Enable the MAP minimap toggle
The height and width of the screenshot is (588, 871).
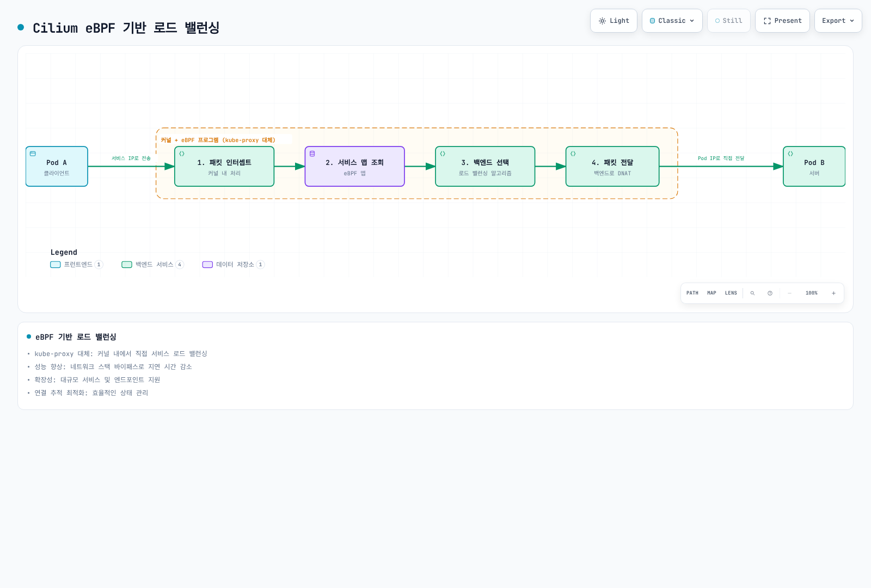711,293
